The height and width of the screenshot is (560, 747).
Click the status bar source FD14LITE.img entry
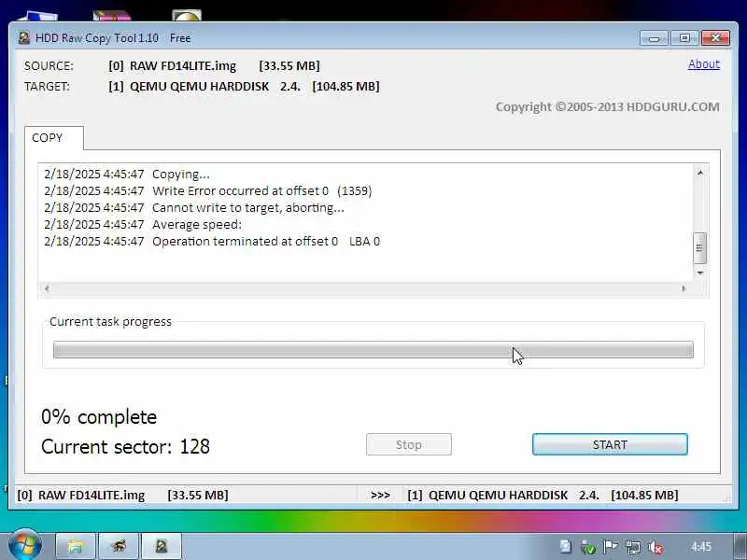pyautogui.click(x=123, y=496)
